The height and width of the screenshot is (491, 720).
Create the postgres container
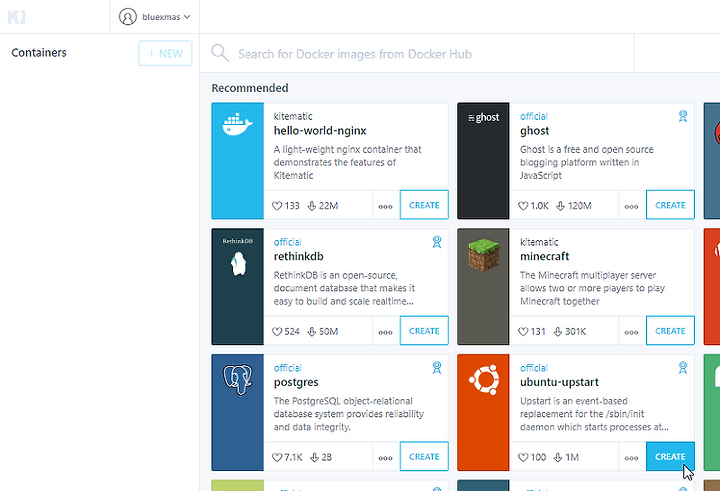pos(424,457)
